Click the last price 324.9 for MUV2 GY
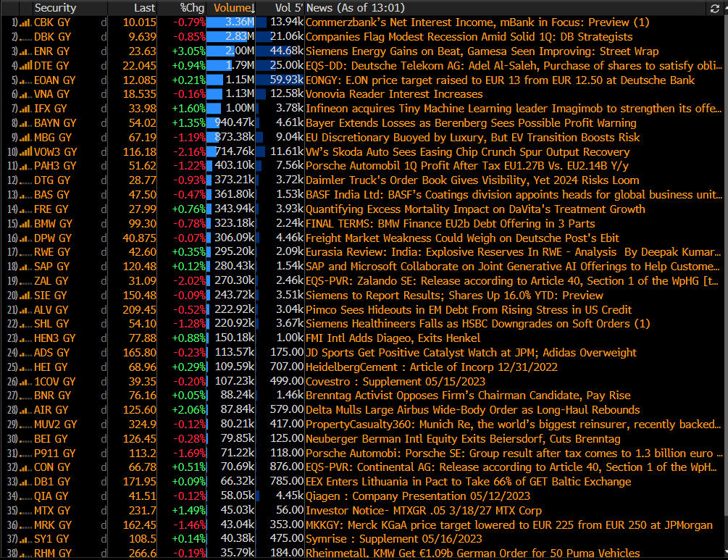This screenshot has height=560, width=728. click(x=143, y=425)
